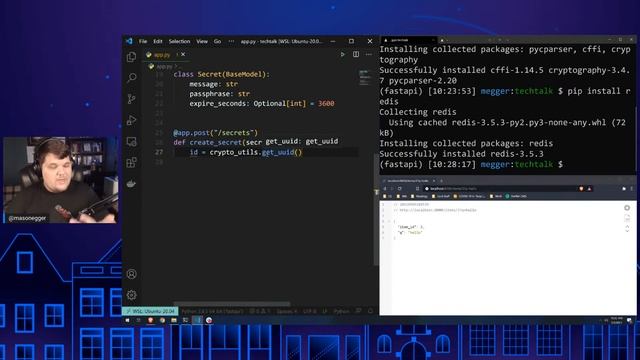Click the Brave shields icon in address bar
Viewport: 640px width, 360px height.
coord(581,189)
